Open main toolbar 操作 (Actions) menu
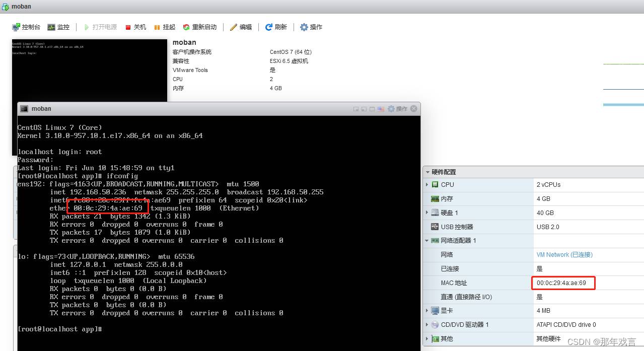 (x=311, y=27)
